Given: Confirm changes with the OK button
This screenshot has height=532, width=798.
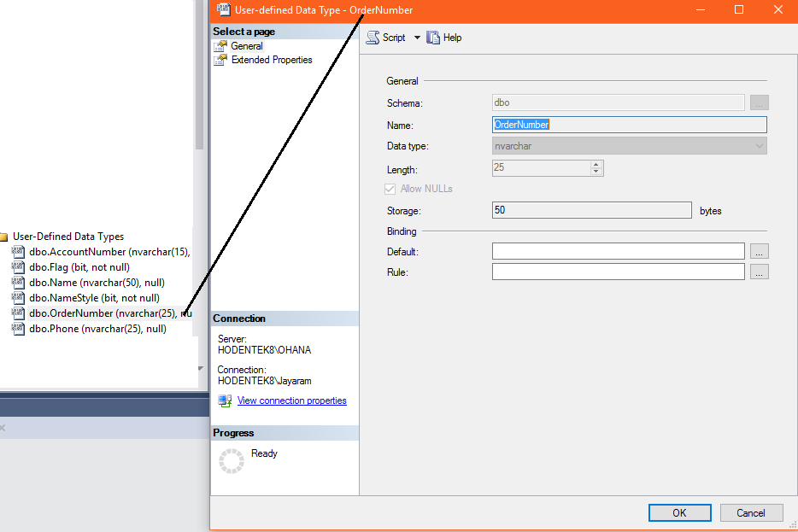Looking at the screenshot, I should (679, 512).
